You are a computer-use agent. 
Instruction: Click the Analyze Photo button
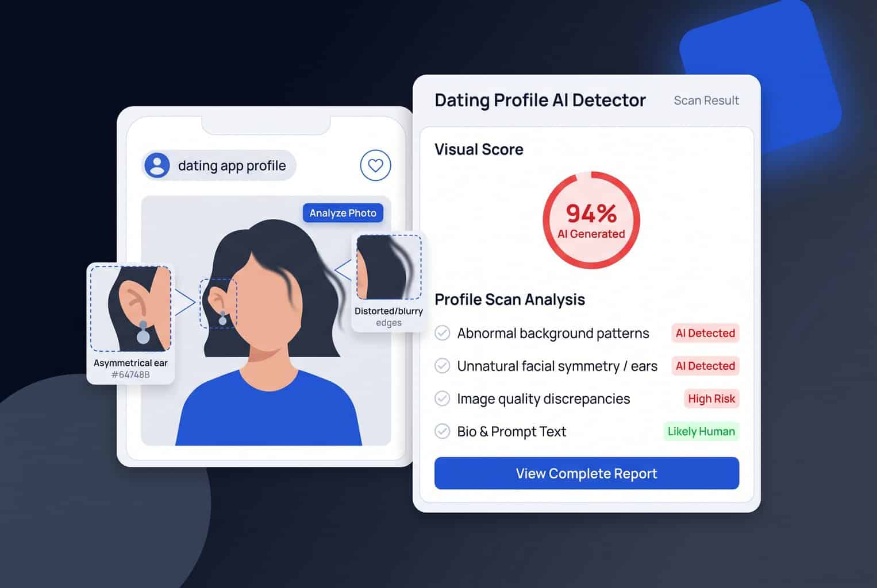pos(343,213)
